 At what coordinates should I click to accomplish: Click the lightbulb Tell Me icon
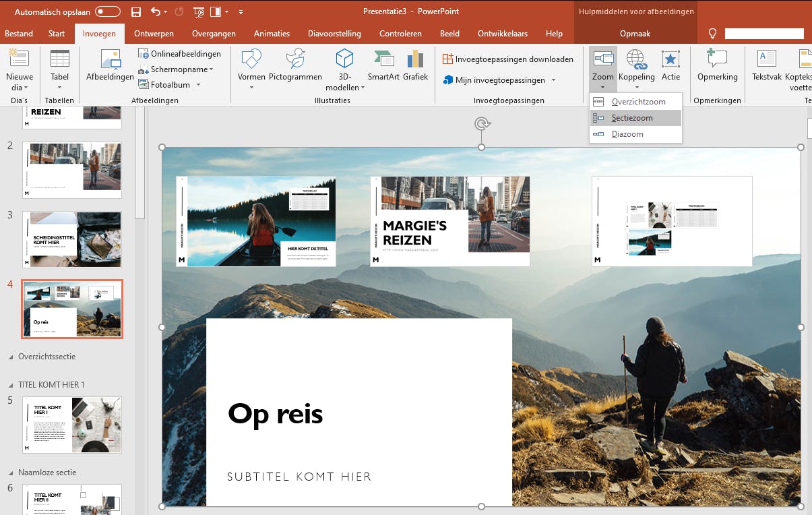click(713, 34)
